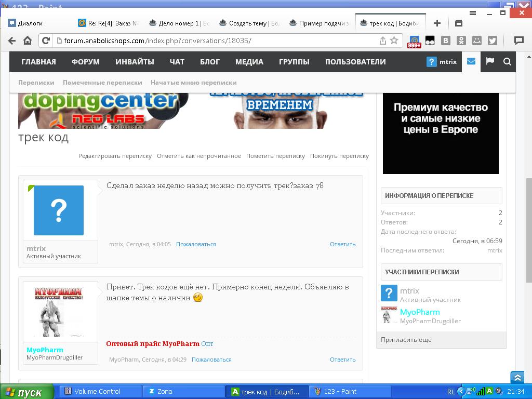
Task: Click the address bar URL field
Action: point(218,41)
